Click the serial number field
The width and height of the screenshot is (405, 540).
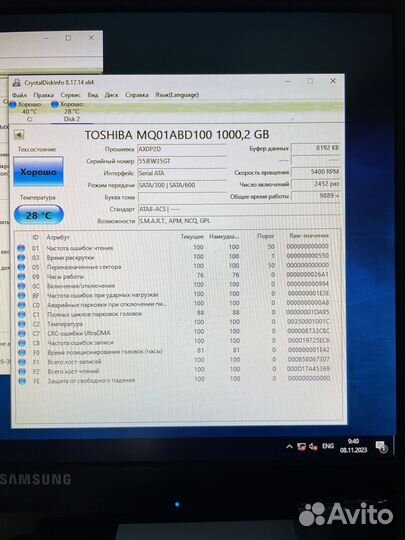tap(182, 161)
